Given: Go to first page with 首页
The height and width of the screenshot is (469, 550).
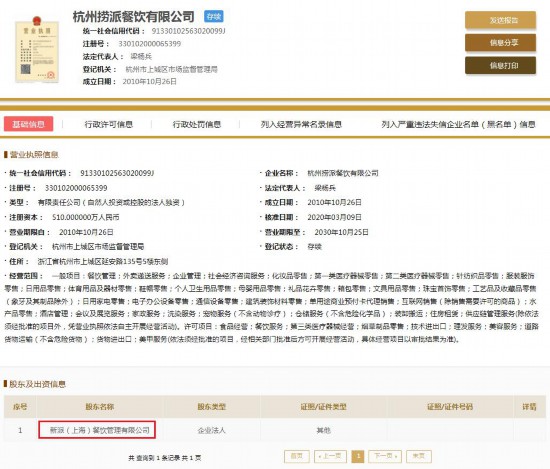Looking at the screenshot, I should [296, 456].
